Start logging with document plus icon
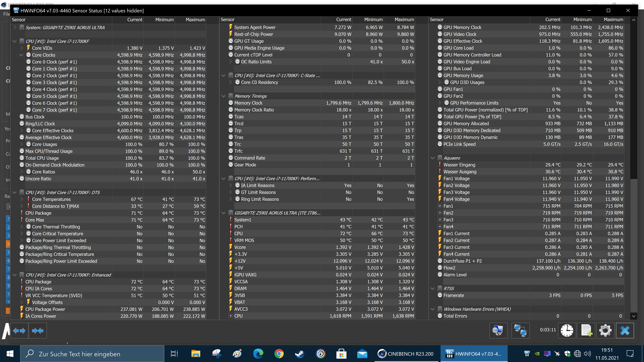This screenshot has height=362, width=644. (x=586, y=330)
